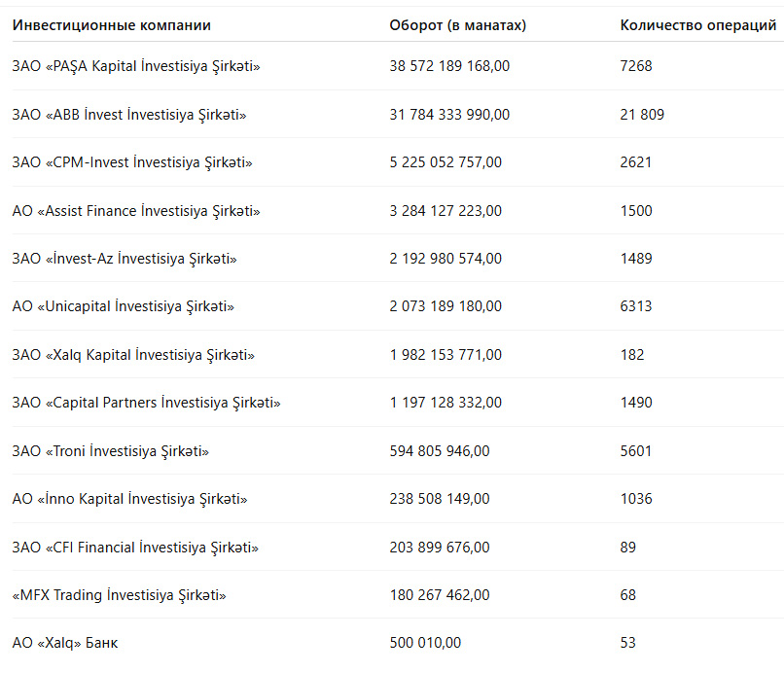Click ABB Invest turnover value 31 784 333 990,00

pos(448,115)
